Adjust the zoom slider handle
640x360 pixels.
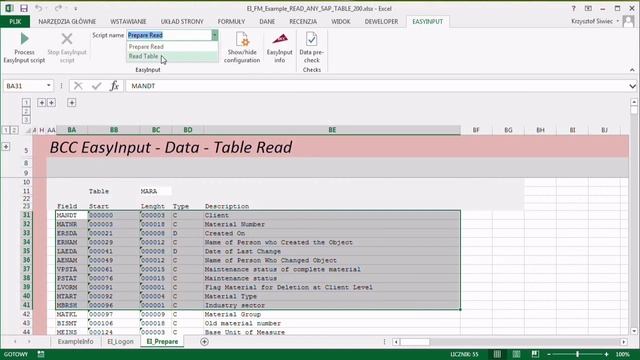(578, 354)
